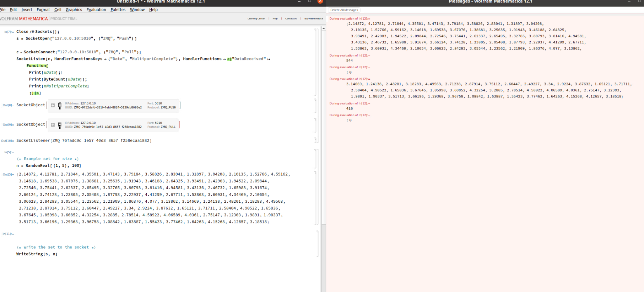The image size is (644, 292).
Task: Open the Cell menu
Action: [x=58, y=10]
